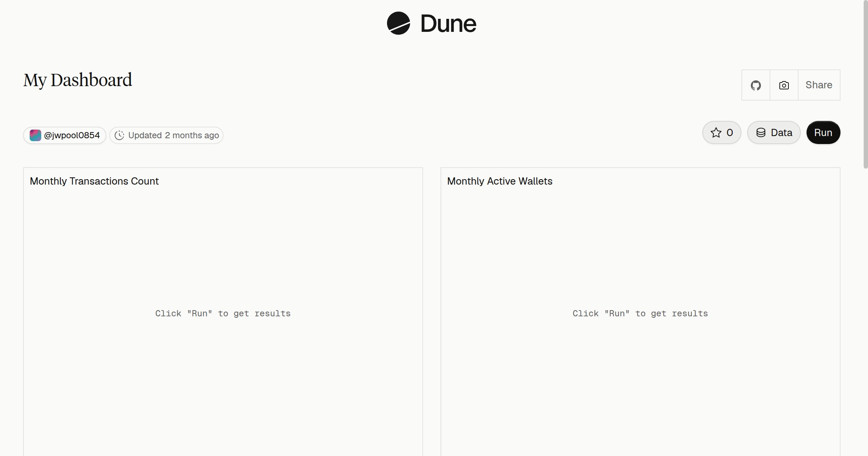
Task: Select the Monthly Active Wallets title
Action: coord(500,181)
